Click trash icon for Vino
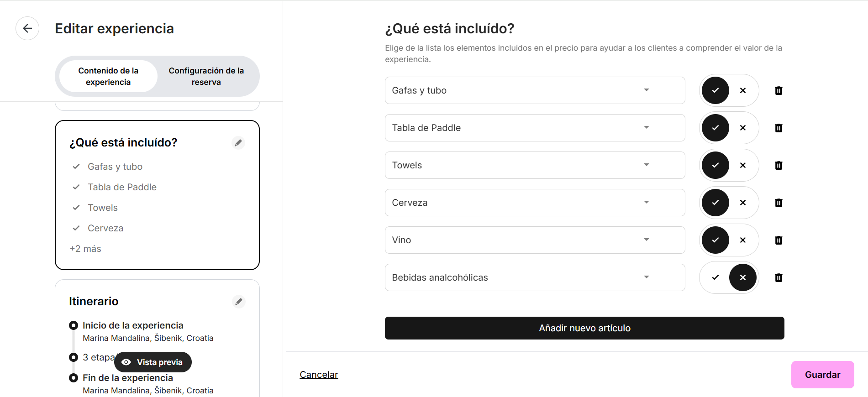 [779, 240]
